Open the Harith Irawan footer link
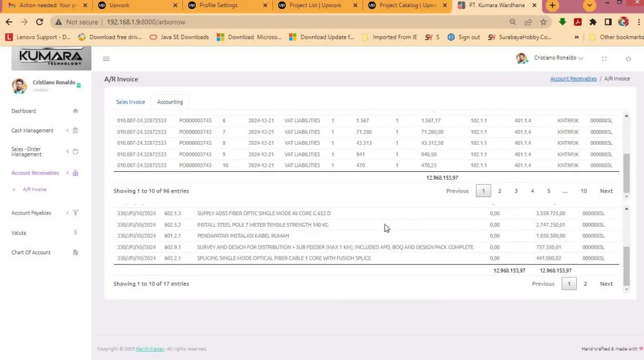This screenshot has height=360, width=644. tap(150, 348)
